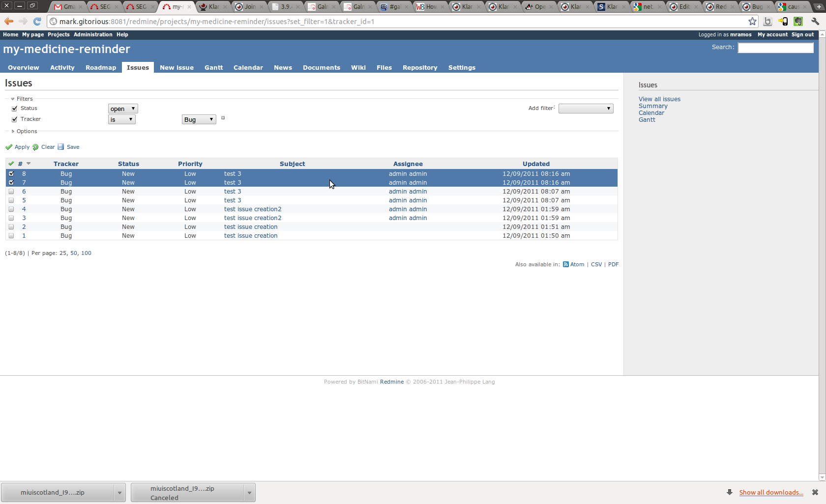Open the Roadmap tab
The height and width of the screenshot is (504, 826).
[x=101, y=67]
